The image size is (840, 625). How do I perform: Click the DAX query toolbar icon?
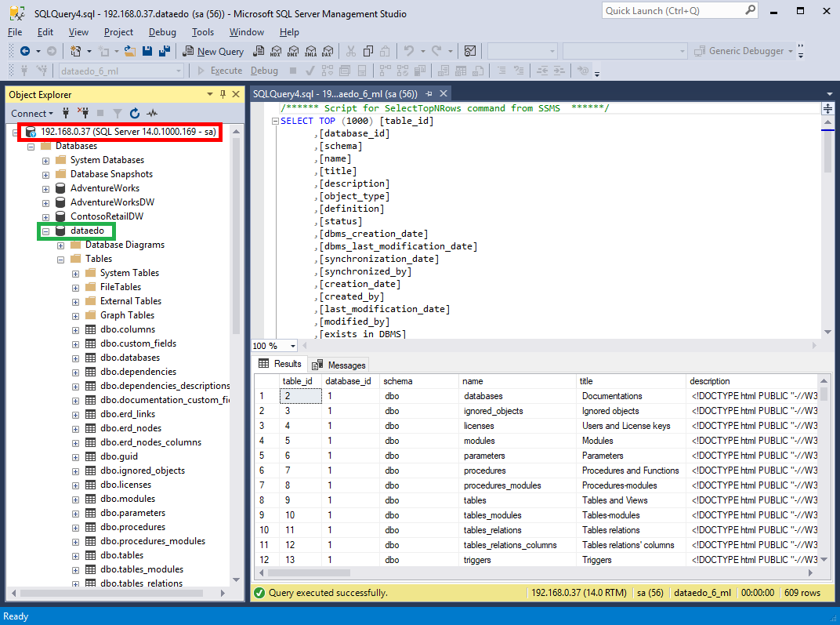(328, 51)
